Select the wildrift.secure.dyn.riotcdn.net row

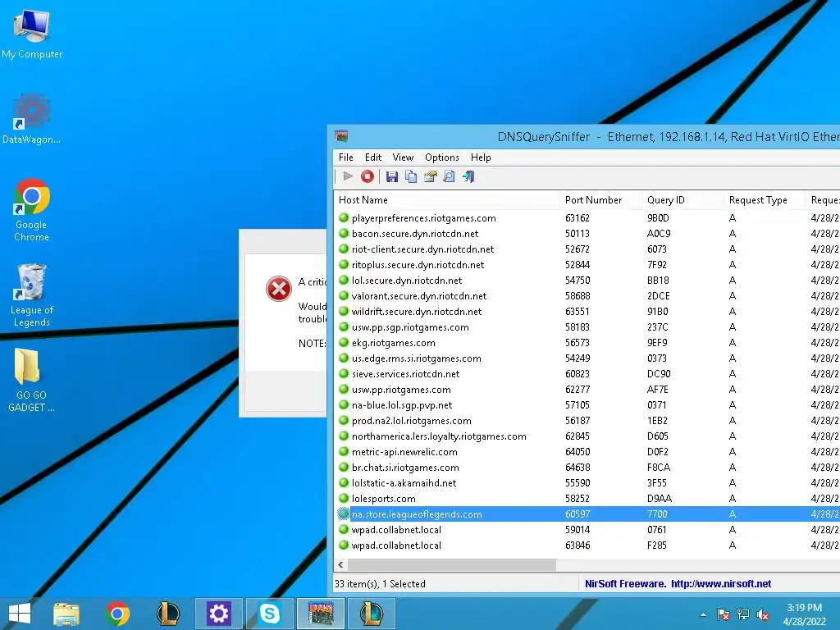(587, 311)
